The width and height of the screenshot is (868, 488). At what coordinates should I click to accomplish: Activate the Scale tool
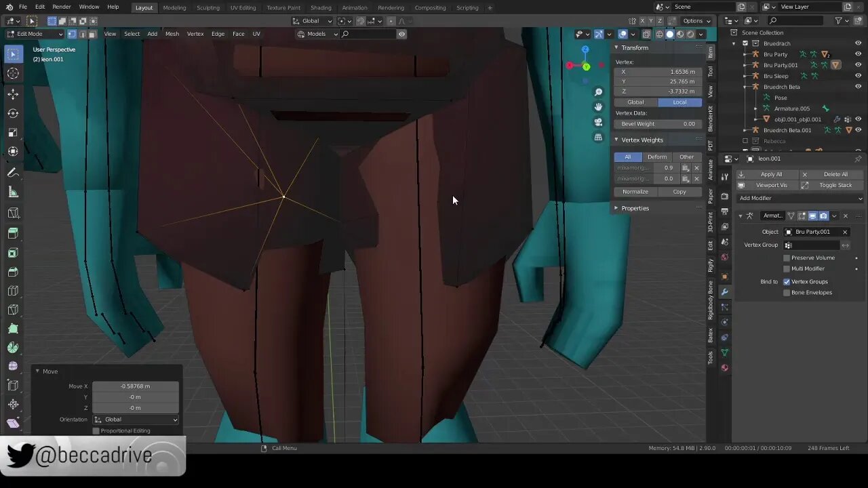click(13, 133)
